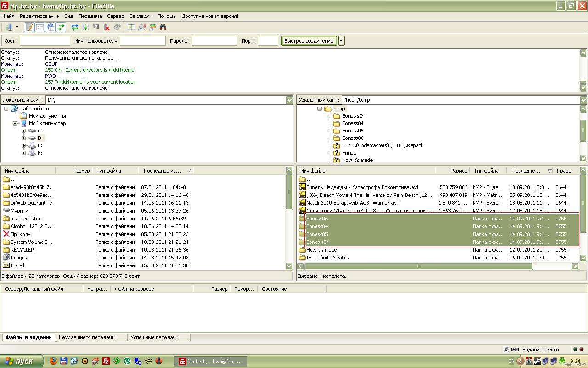Screen dimensions: 588x368
Task: Sort local files by Тип файла column
Action: pyautogui.click(x=115, y=171)
